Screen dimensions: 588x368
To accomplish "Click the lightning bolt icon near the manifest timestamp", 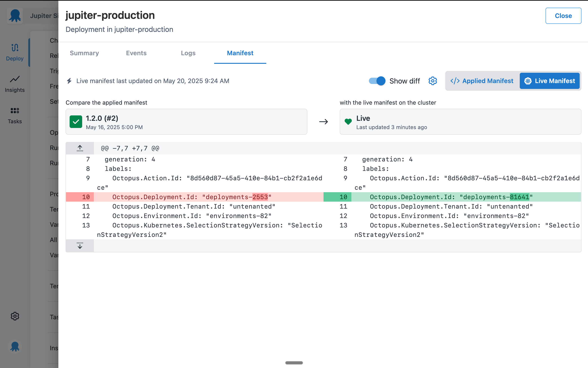I will point(69,81).
